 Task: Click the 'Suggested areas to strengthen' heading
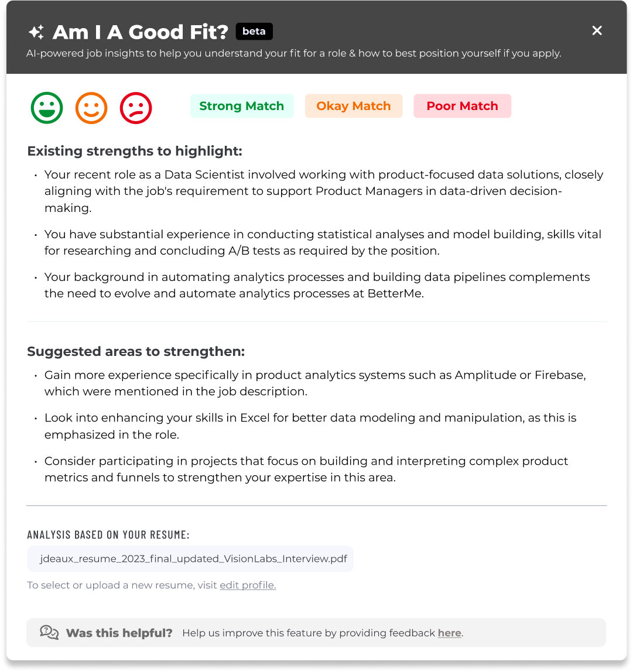tap(136, 351)
